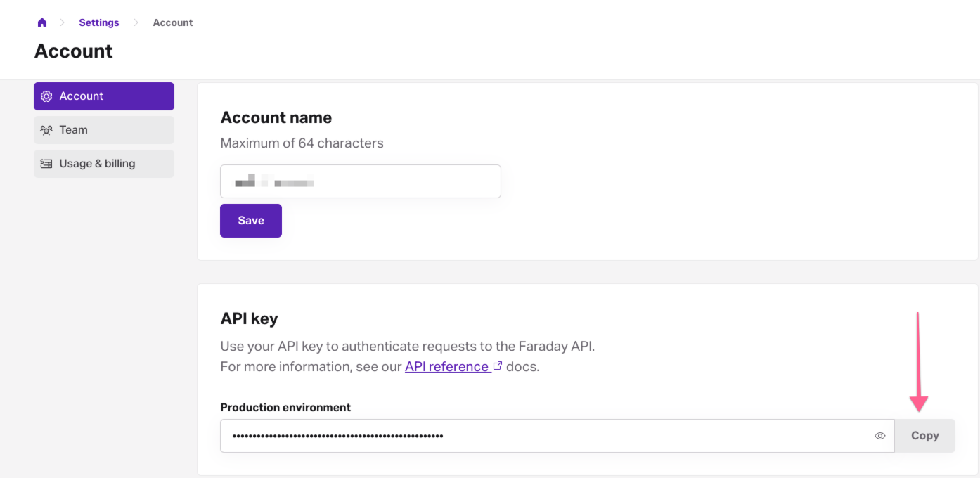This screenshot has width=980, height=478.
Task: Click the billing icon beside Usage & billing
Action: tap(46, 164)
